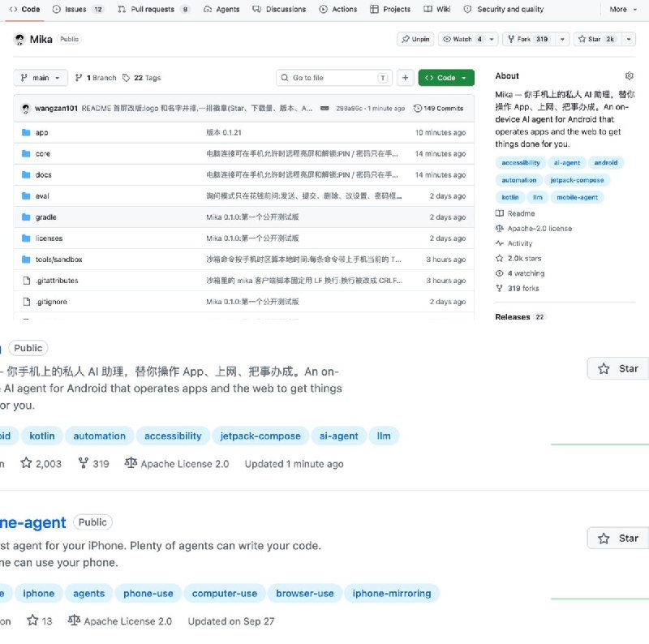Click the app folder icon

pos(26,132)
